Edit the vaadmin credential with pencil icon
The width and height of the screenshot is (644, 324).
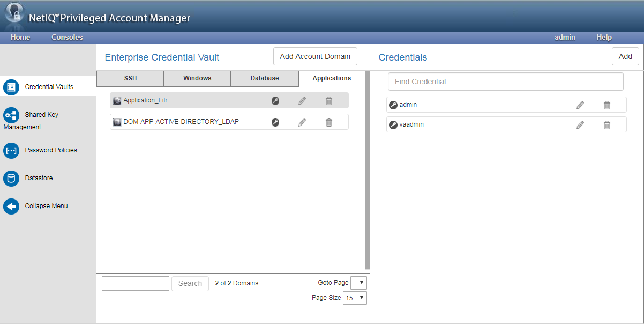tap(580, 125)
